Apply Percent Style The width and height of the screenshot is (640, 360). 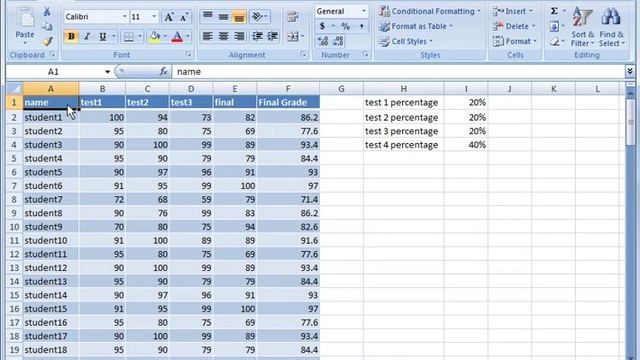[346, 27]
